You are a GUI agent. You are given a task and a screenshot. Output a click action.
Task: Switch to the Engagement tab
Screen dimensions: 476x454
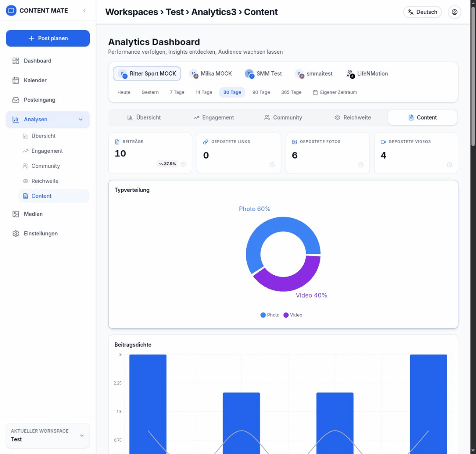(x=213, y=117)
